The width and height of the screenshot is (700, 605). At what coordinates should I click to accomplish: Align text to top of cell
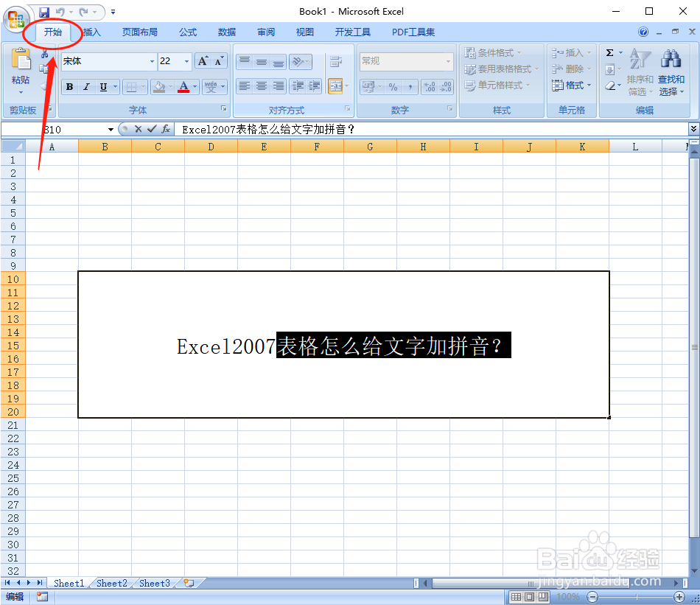tap(245, 62)
